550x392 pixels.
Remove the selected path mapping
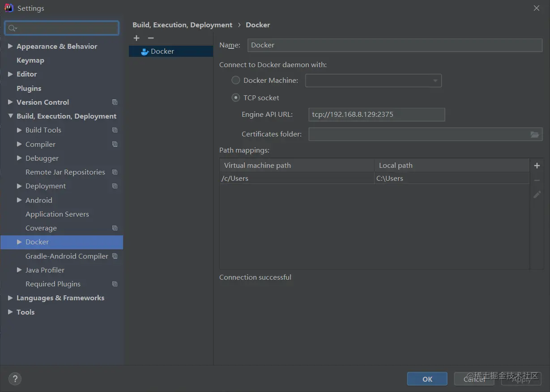(537, 180)
